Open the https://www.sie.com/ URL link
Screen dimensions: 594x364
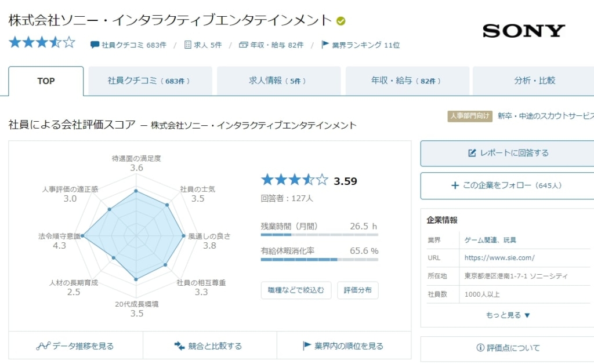point(499,258)
